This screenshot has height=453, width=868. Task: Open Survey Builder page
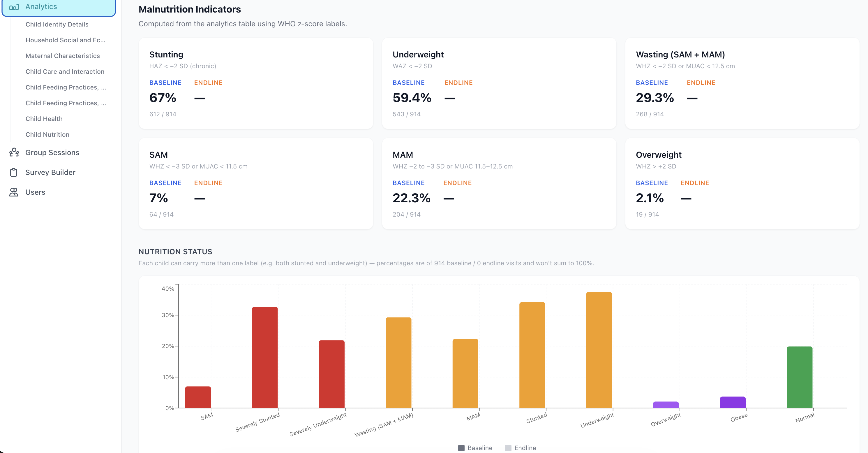[50, 172]
